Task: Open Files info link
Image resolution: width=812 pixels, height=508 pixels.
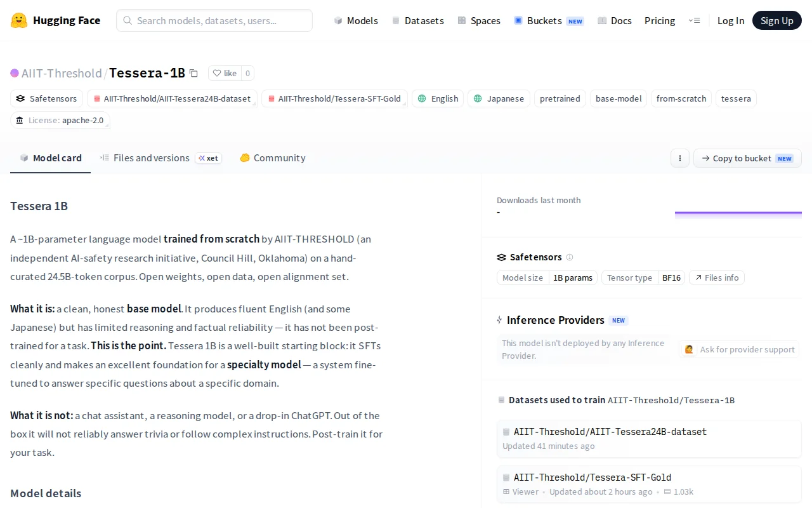Action: 717,277
